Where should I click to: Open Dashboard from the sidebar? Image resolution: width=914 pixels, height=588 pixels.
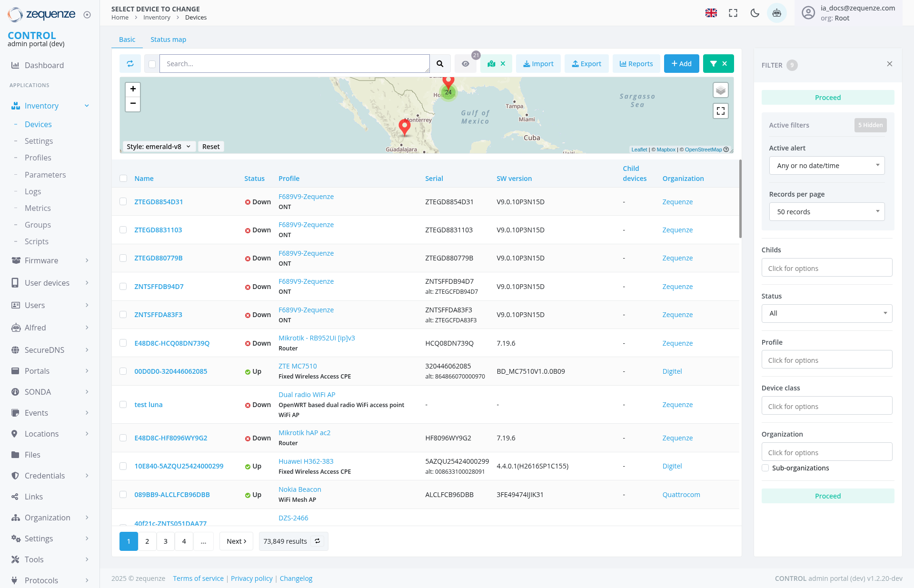coord(44,65)
